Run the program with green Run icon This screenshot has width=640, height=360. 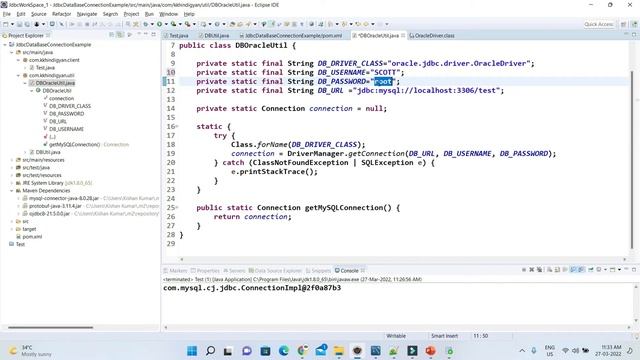point(159,24)
